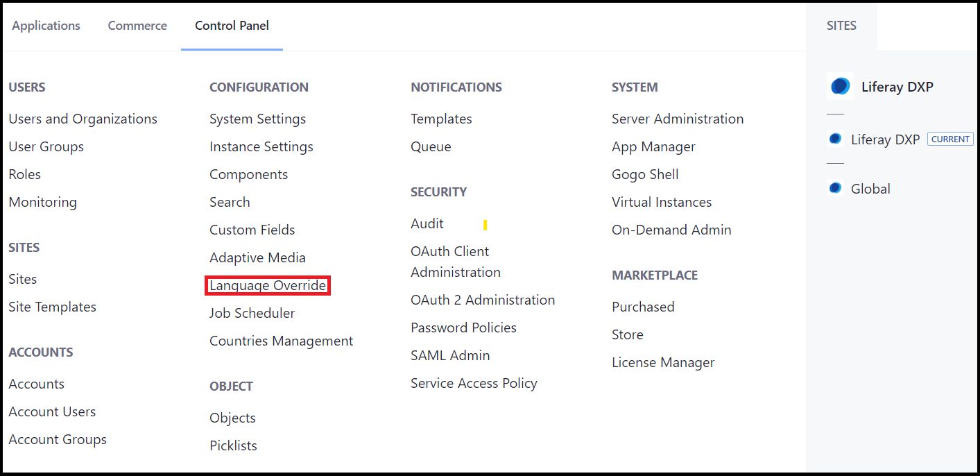
Task: Click Liferay DXP heading in Sites panel
Action: pyautogui.click(x=897, y=87)
